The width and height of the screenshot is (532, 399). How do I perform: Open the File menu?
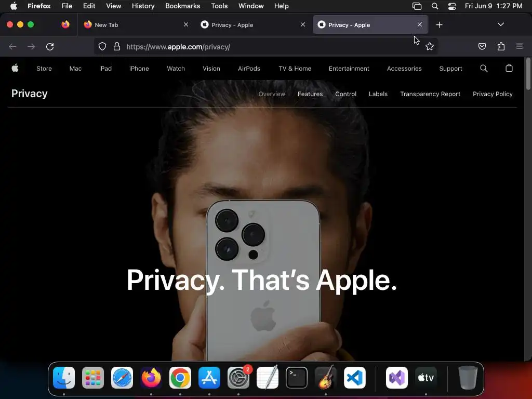click(67, 6)
